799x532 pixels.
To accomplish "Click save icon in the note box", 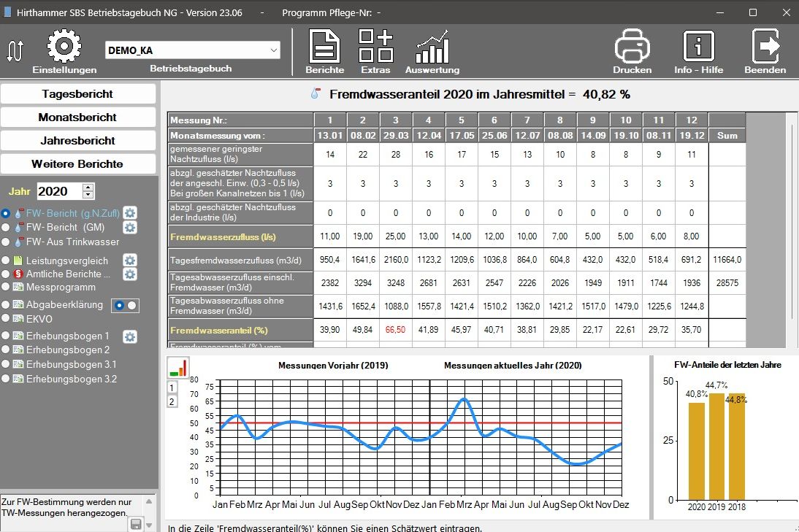I will coord(136,523).
